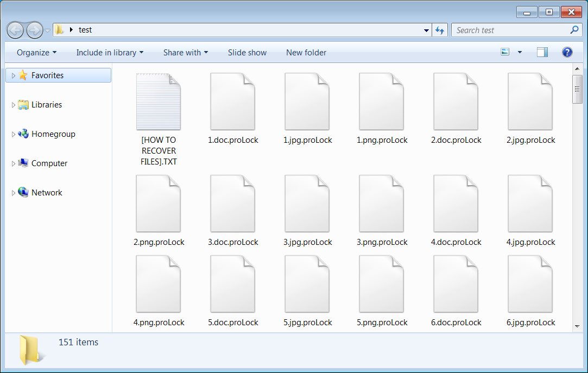Click the scrollbar down arrow
This screenshot has width=588, height=373.
577,326
